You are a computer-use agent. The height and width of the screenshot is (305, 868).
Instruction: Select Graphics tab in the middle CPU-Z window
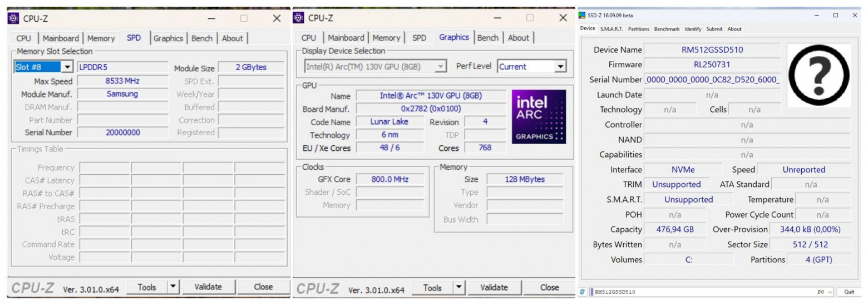pos(454,37)
